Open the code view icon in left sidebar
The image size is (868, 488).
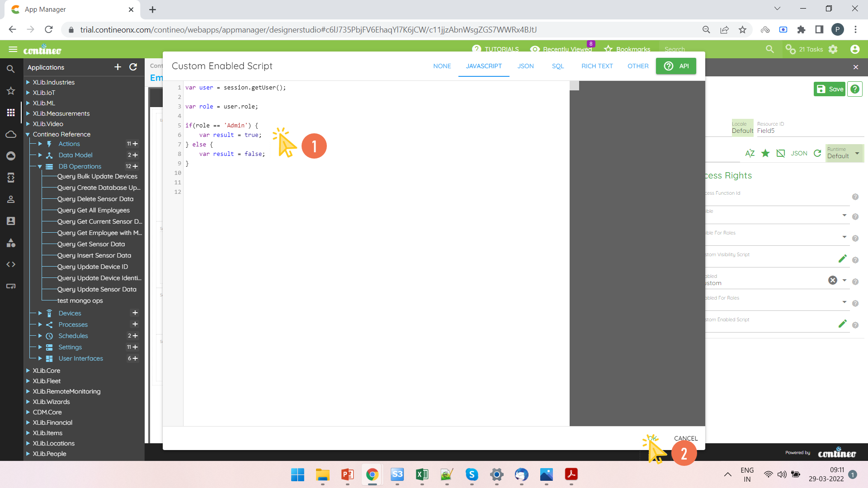click(x=11, y=264)
